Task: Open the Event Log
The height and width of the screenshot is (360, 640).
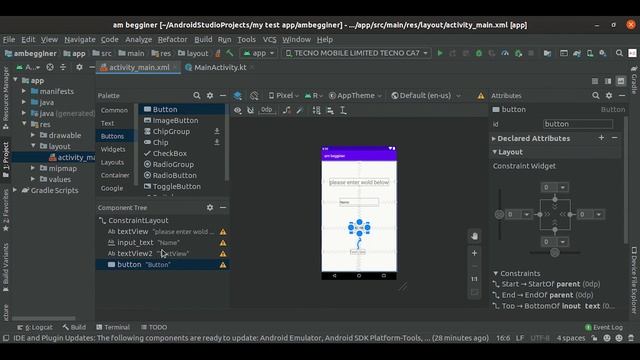Action: point(604,327)
